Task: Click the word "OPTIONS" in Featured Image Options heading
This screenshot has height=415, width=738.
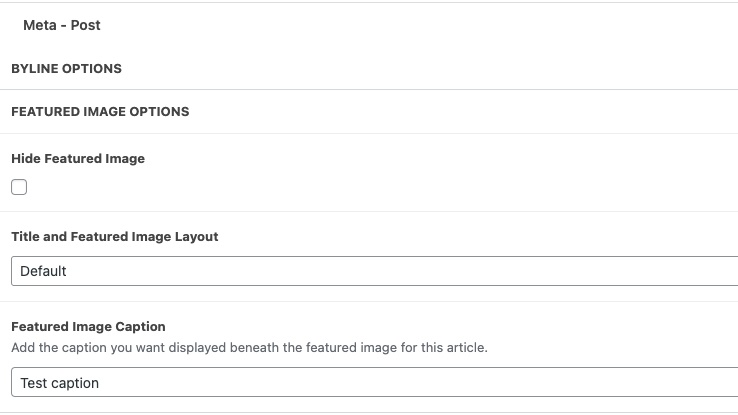Action: click(159, 112)
